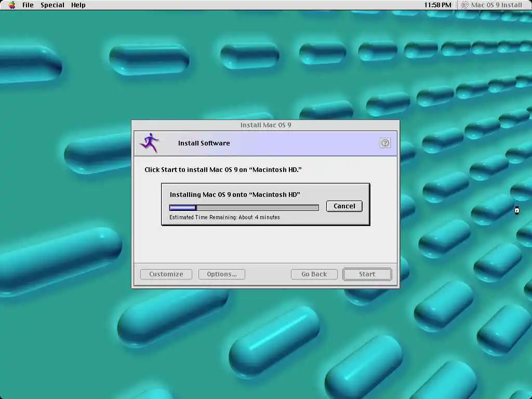Click the Go Back button
The width and height of the screenshot is (532, 399).
pyautogui.click(x=314, y=274)
